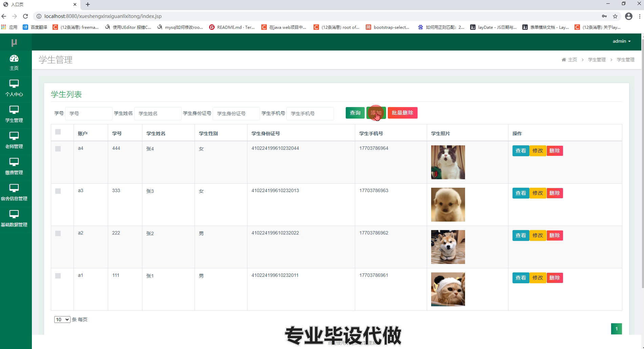Click 删除 for student 张1

pyautogui.click(x=555, y=278)
